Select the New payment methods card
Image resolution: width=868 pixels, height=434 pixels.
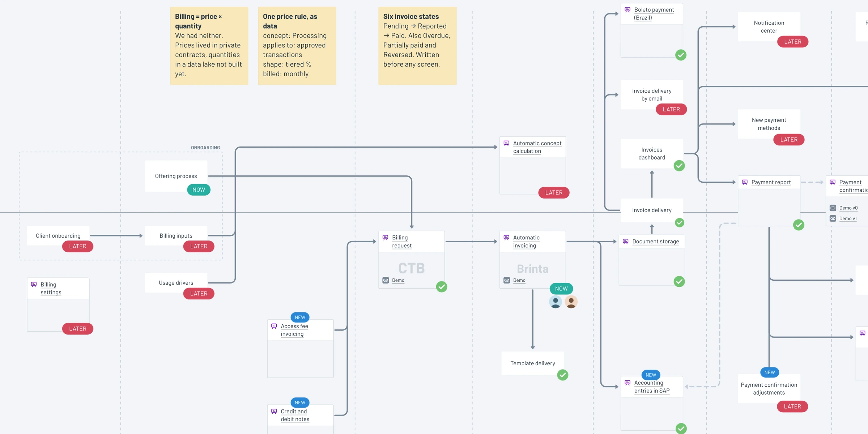[769, 124]
